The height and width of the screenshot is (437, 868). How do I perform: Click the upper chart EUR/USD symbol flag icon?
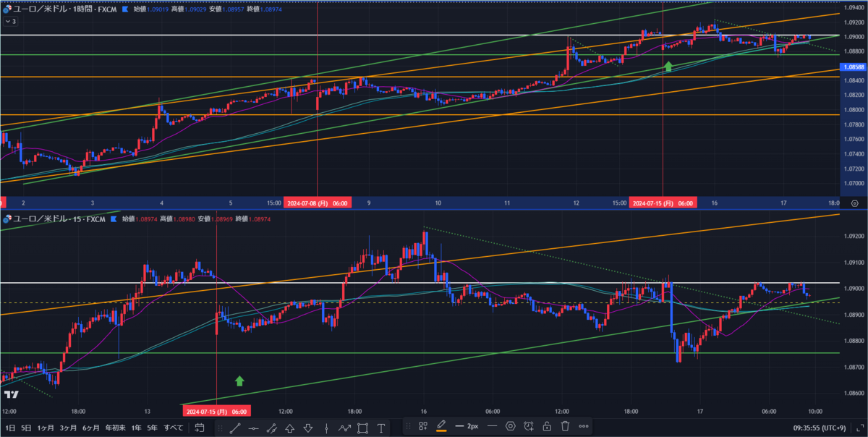pyautogui.click(x=7, y=9)
